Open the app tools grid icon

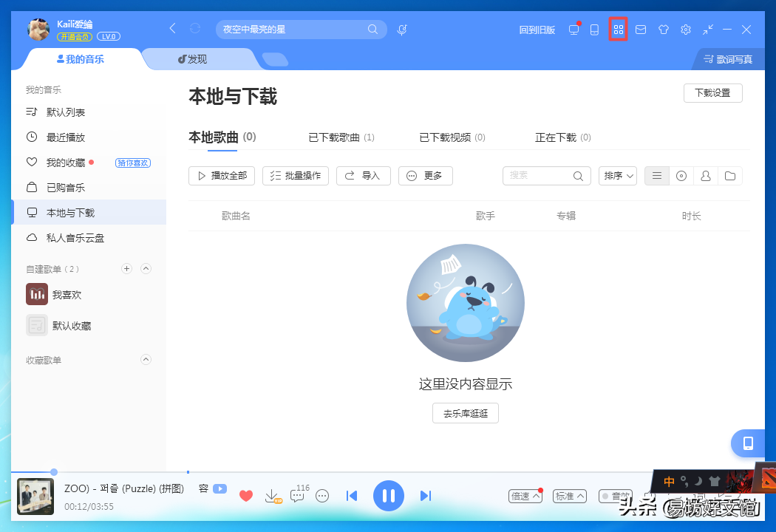[618, 30]
